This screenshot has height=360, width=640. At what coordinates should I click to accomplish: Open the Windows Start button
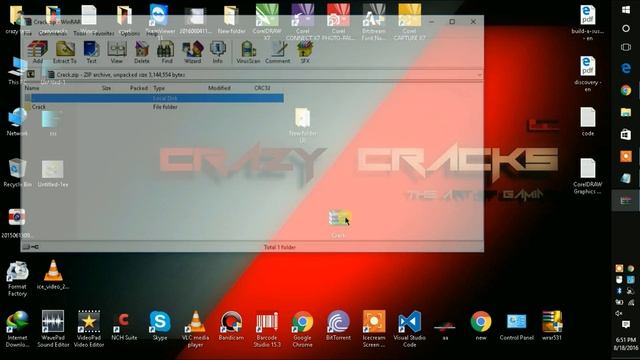point(626,10)
